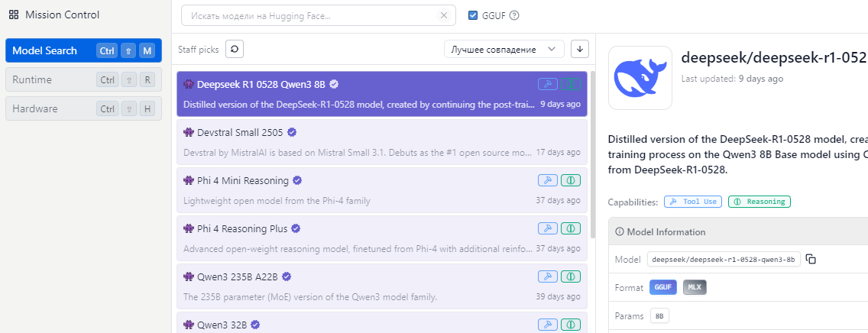
Task: Type in the Hugging Face search box
Action: pyautogui.click(x=310, y=15)
